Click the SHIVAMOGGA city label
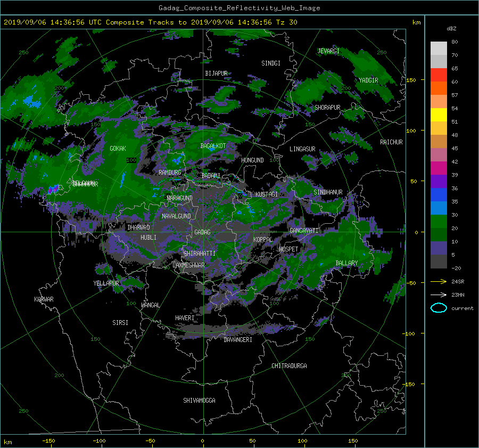The image size is (479, 448). point(199,401)
